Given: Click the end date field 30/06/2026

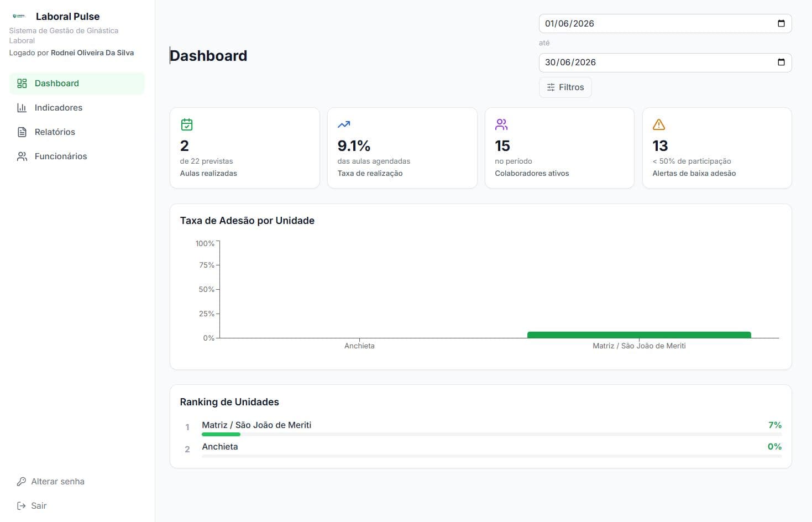Looking at the screenshot, I should click(x=665, y=62).
